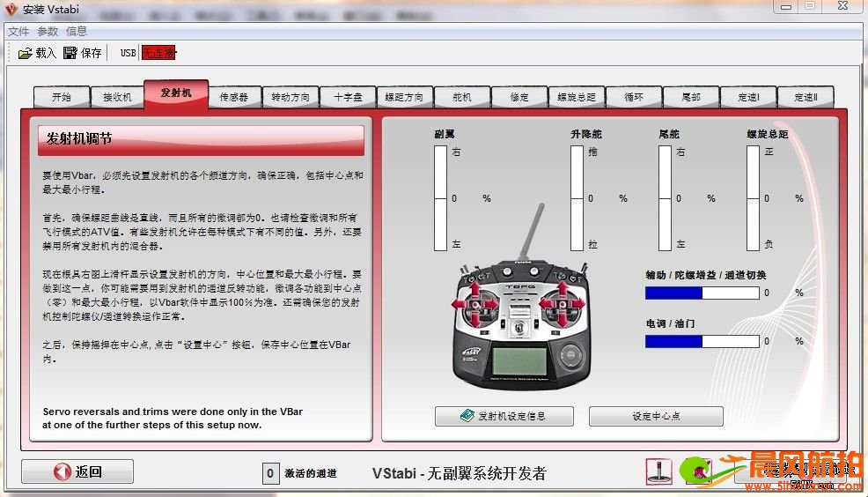868x497 pixels.
Task: Open the 尾部 (Tail) tab
Action: [x=691, y=97]
